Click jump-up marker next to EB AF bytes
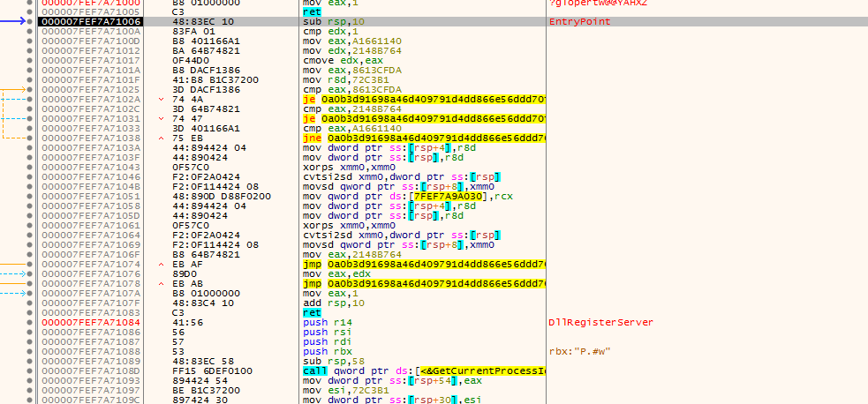Screen dimensions: 868x404 point(161,264)
